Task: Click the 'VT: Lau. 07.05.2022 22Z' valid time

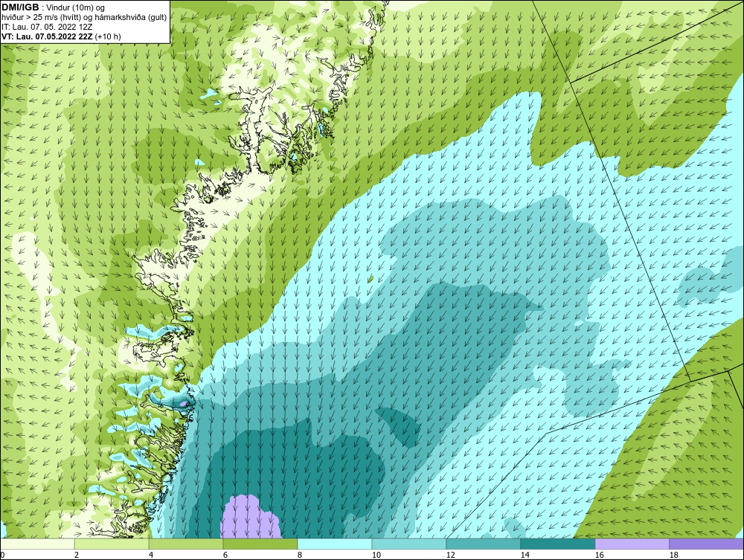Action: coord(48,36)
